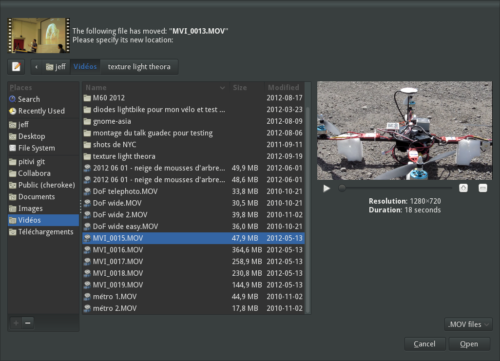Click the remove bookmark minus button
This screenshot has width=500, height=361.
[x=28, y=323]
